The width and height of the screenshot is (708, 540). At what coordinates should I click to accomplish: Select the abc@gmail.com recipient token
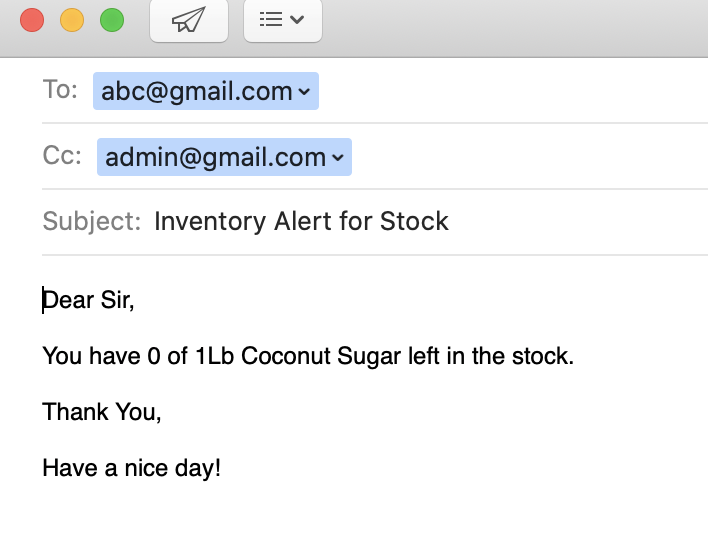[x=206, y=91]
